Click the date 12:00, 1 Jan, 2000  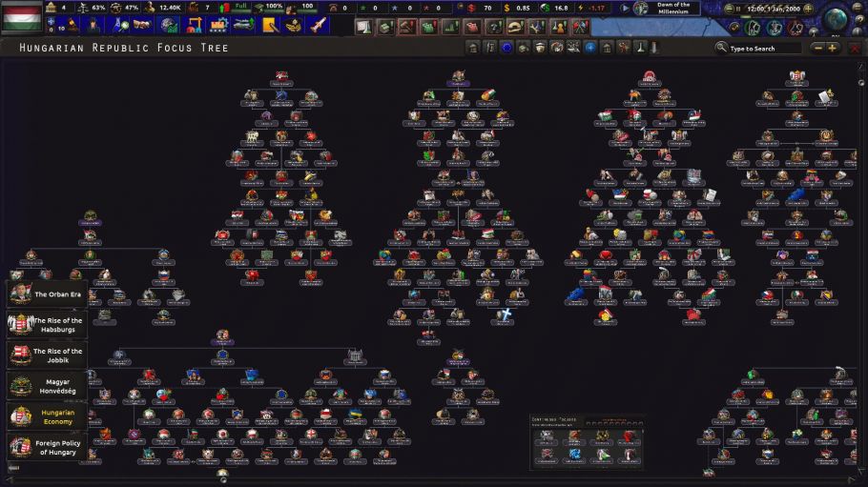click(774, 9)
